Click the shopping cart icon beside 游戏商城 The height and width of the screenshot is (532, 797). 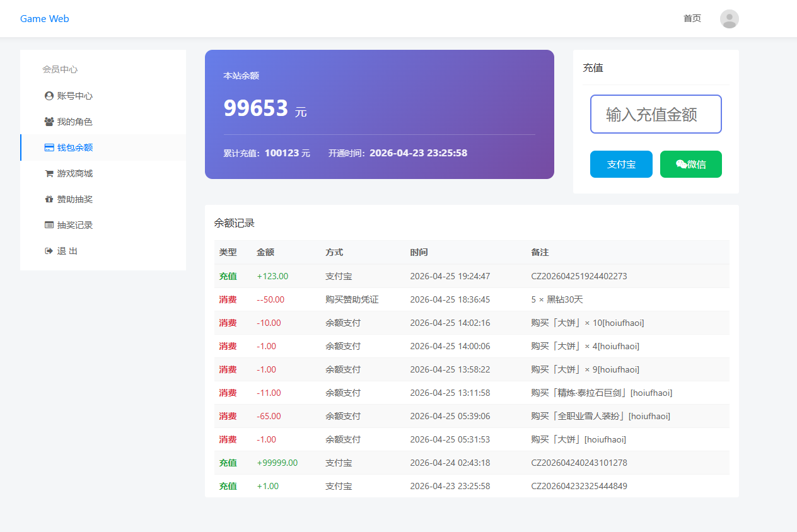coord(49,173)
